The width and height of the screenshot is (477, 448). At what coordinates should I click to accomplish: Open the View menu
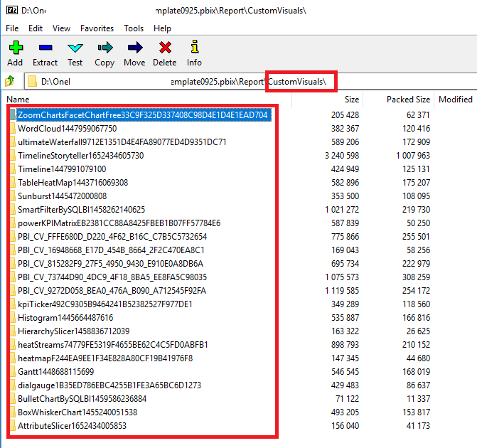coord(61,28)
